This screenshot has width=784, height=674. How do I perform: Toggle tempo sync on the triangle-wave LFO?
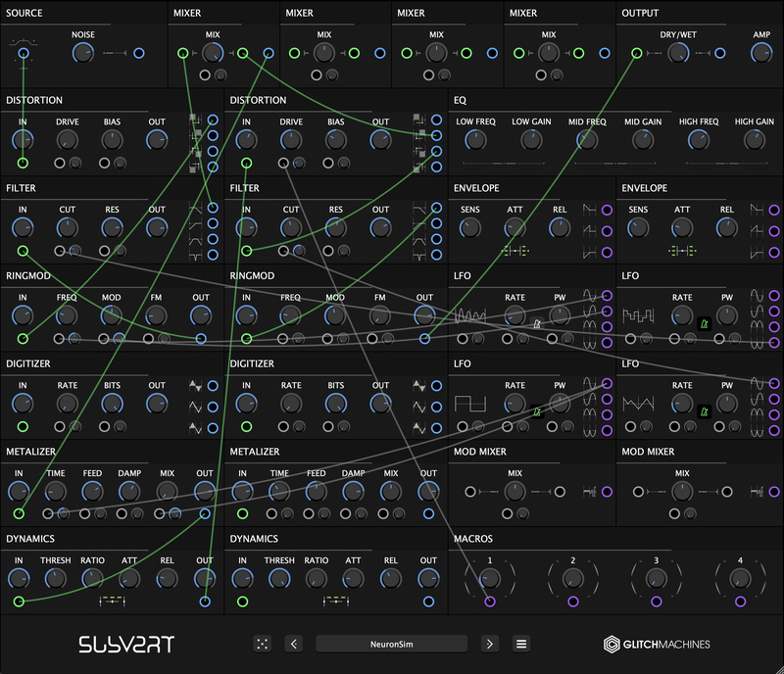(704, 412)
